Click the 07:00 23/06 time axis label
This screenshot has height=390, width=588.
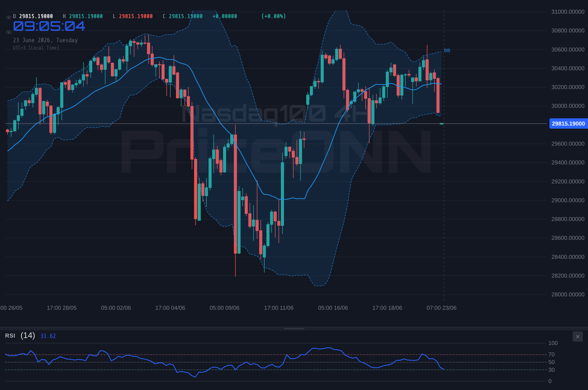click(x=442, y=308)
